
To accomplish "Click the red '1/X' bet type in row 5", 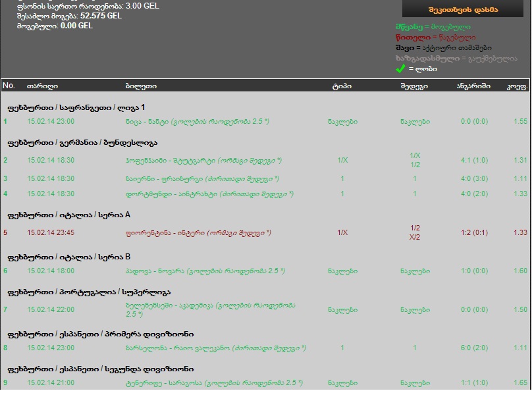I will pyautogui.click(x=342, y=232).
